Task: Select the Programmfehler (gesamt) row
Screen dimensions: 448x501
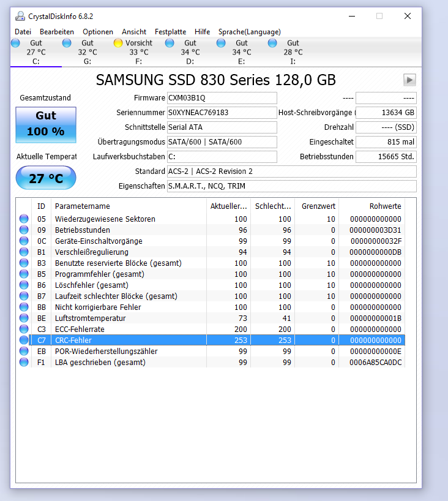Action: click(211, 274)
